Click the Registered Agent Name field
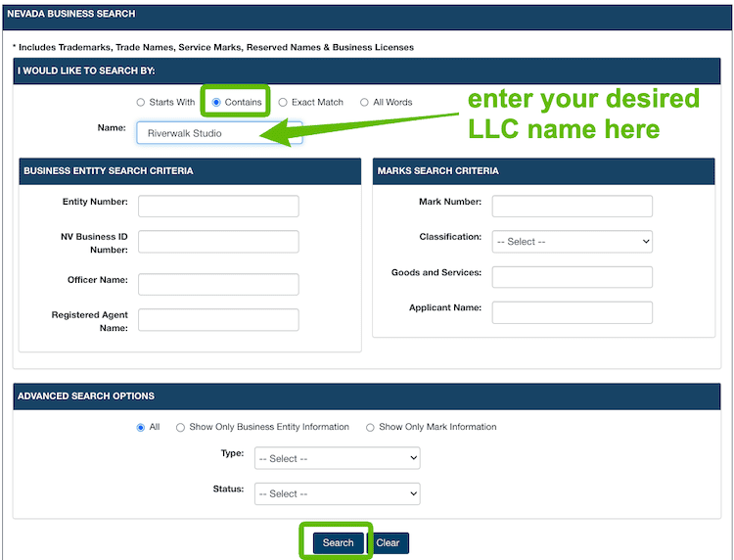This screenshot has height=560, width=734. pos(218,320)
